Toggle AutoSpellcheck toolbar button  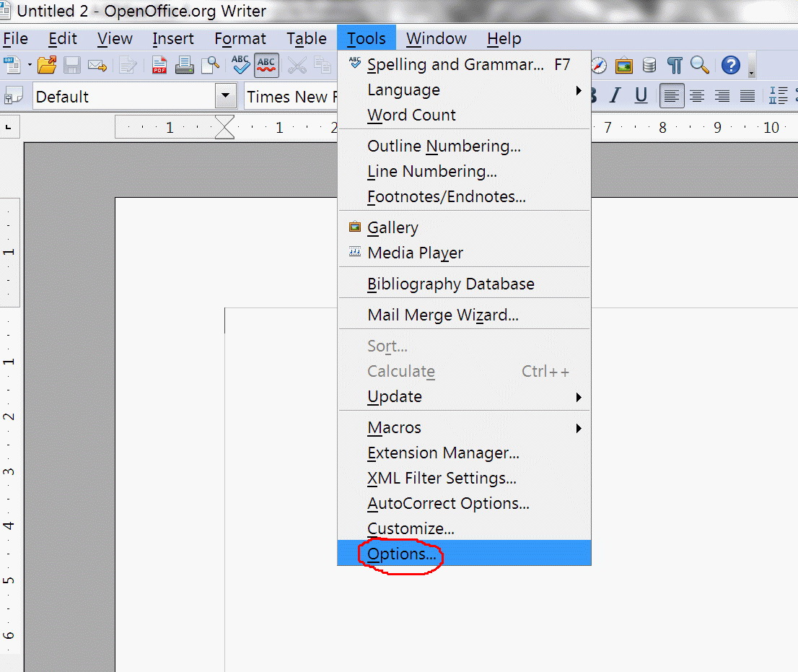tap(266, 65)
